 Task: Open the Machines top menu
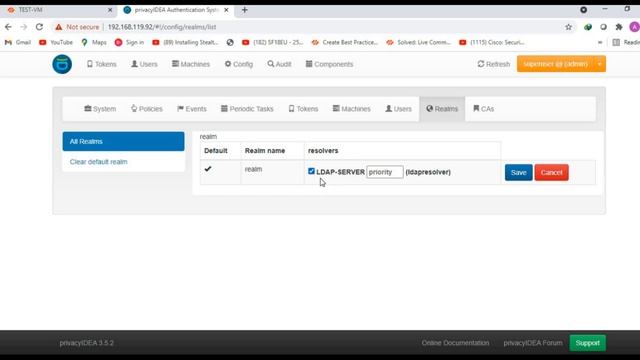point(191,64)
